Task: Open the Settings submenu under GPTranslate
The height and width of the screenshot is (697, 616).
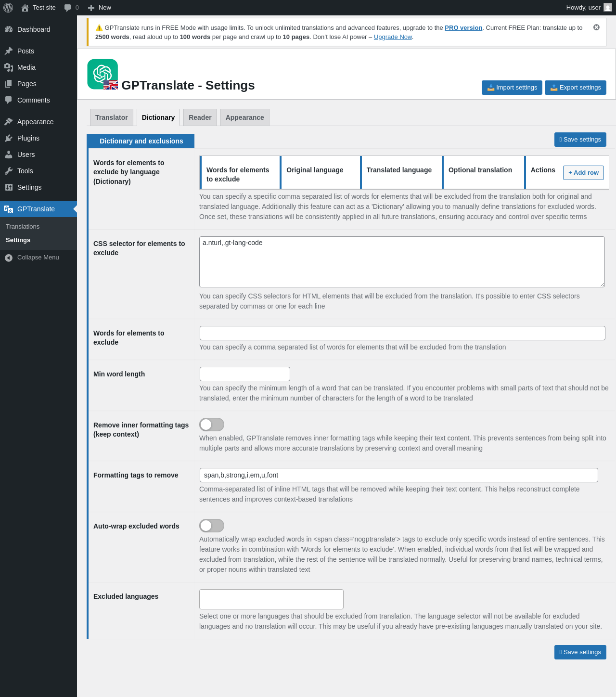Action: [18, 240]
